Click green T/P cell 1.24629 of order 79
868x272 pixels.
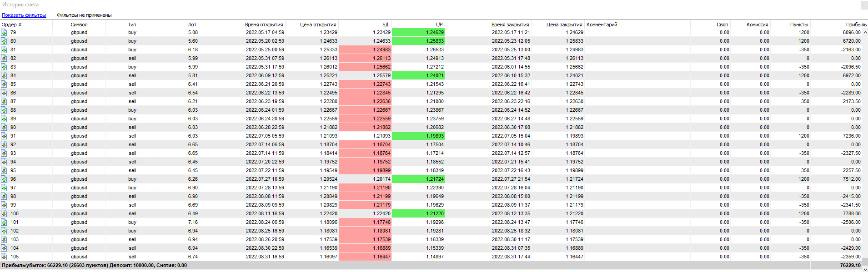418,32
